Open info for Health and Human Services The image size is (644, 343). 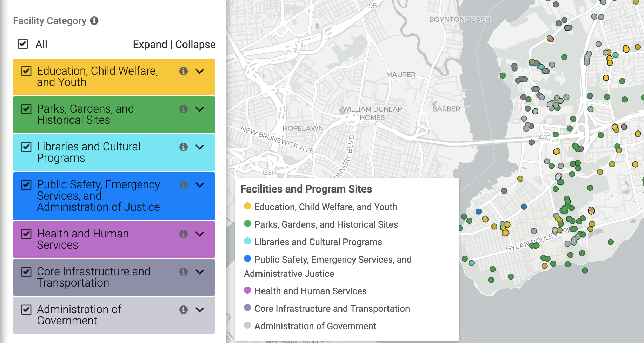click(183, 234)
